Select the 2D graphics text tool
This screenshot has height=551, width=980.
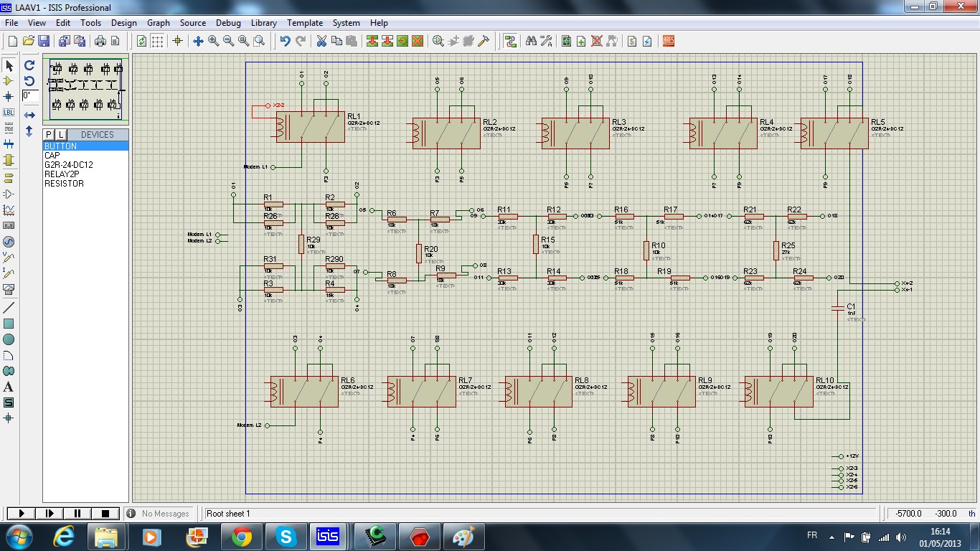[x=9, y=387]
